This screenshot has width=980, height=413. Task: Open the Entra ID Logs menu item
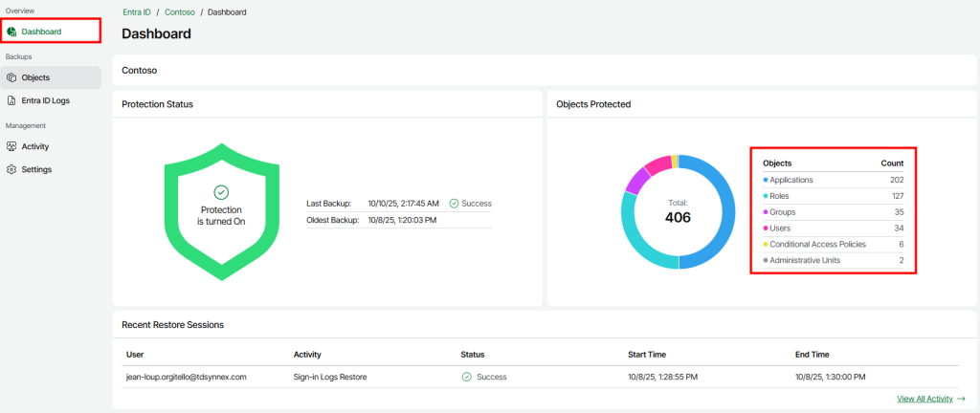point(45,100)
